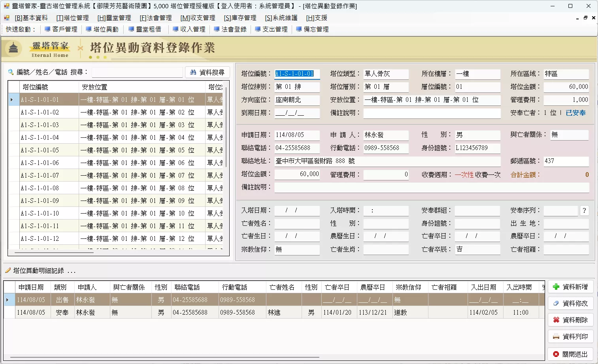This screenshot has width=598, height=364.
Task: Click the first 備註說明 field beside 到期日期
Action: coord(432,113)
